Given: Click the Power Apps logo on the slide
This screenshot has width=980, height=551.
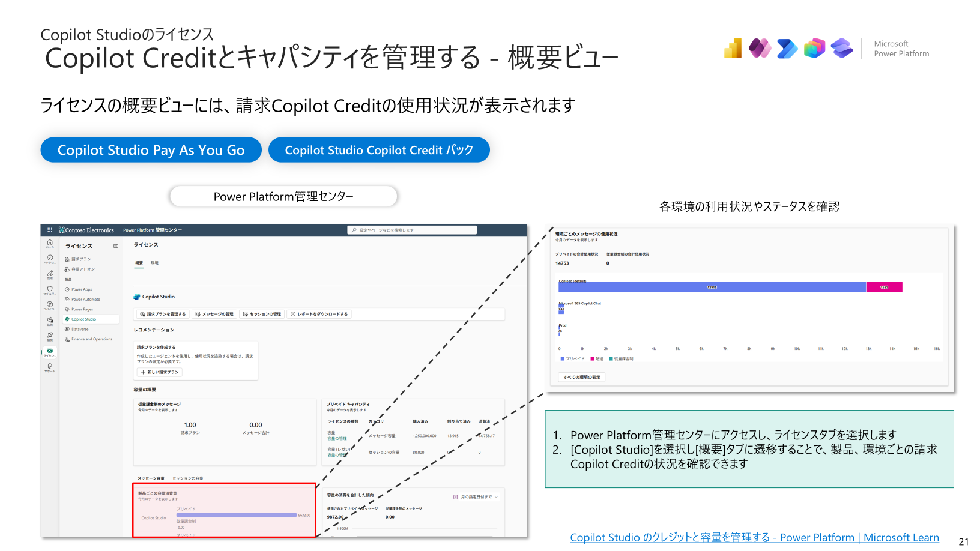Looking at the screenshot, I should coord(760,49).
